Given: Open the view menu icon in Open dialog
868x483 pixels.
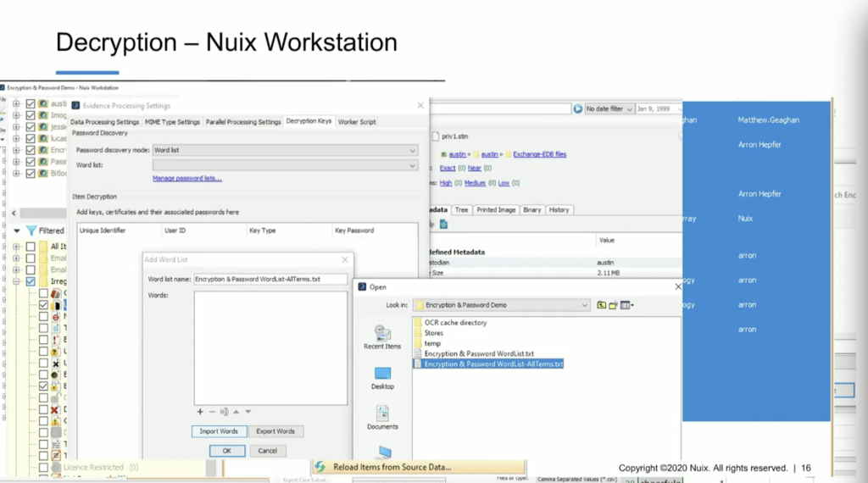Looking at the screenshot, I should pos(626,305).
